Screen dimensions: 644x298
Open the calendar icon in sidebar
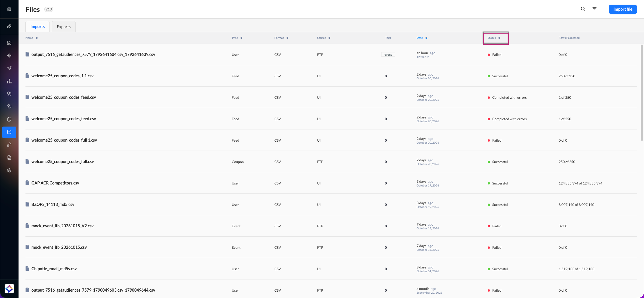point(9,119)
